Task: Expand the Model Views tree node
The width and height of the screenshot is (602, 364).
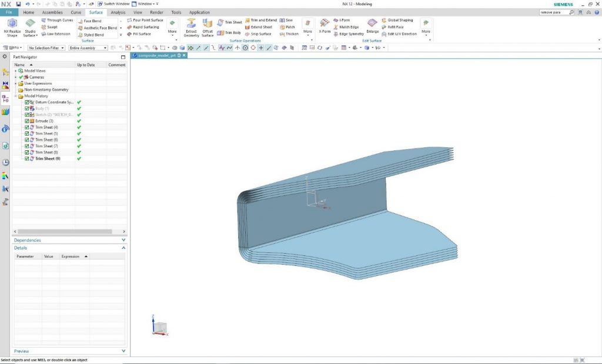Action: (x=16, y=70)
